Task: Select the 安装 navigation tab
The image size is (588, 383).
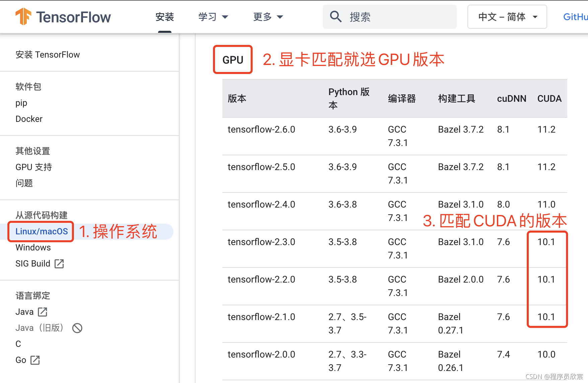Action: coord(165,17)
